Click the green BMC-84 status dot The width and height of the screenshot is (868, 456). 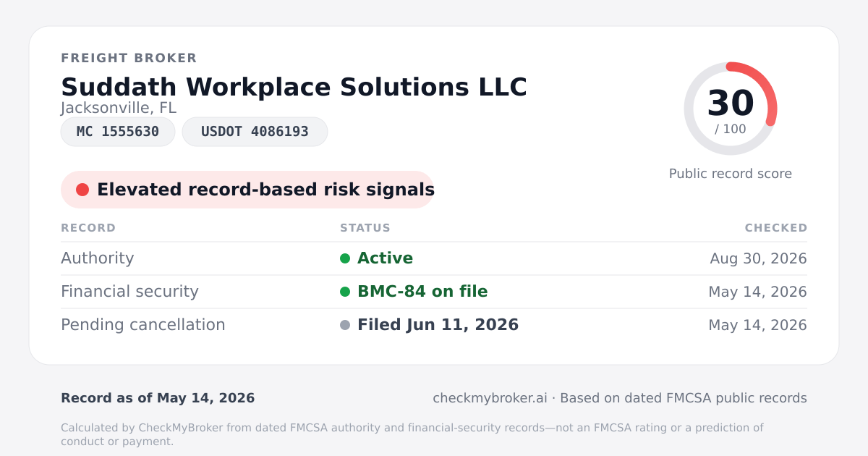tap(345, 292)
